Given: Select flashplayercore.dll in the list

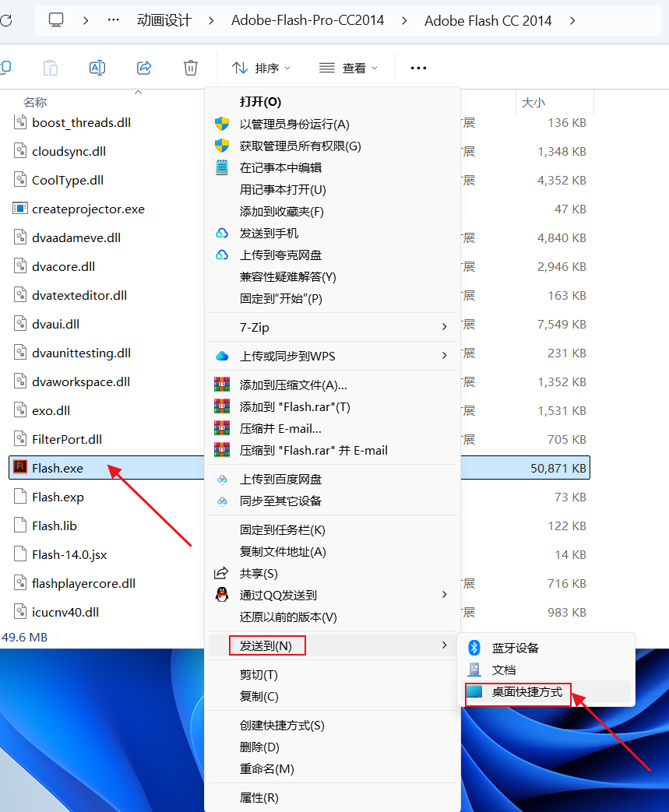Looking at the screenshot, I should [83, 584].
